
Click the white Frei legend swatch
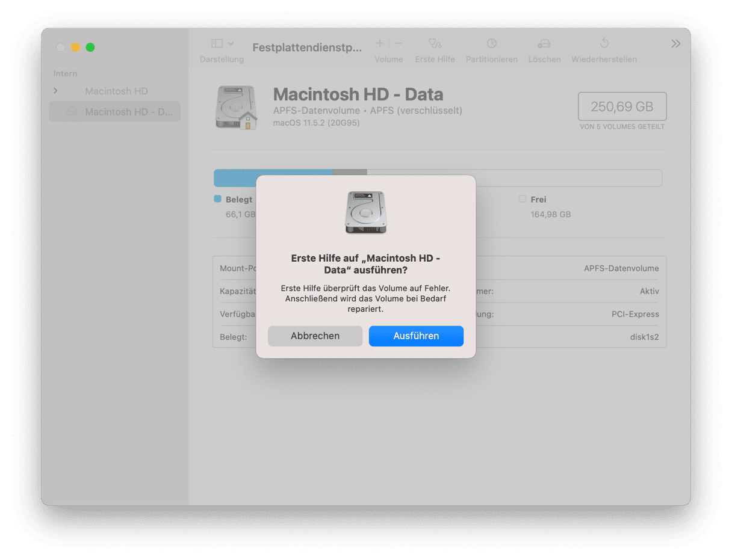point(523,199)
